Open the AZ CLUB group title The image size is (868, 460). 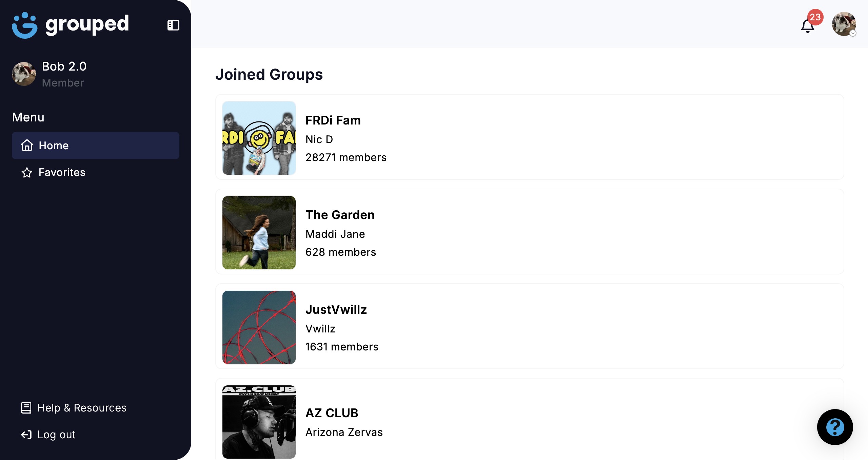[x=332, y=413]
